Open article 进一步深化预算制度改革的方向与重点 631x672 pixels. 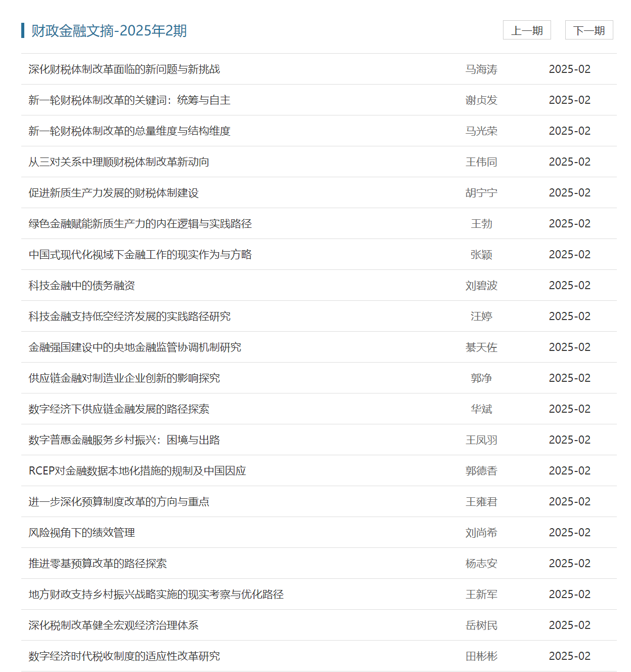click(x=118, y=502)
